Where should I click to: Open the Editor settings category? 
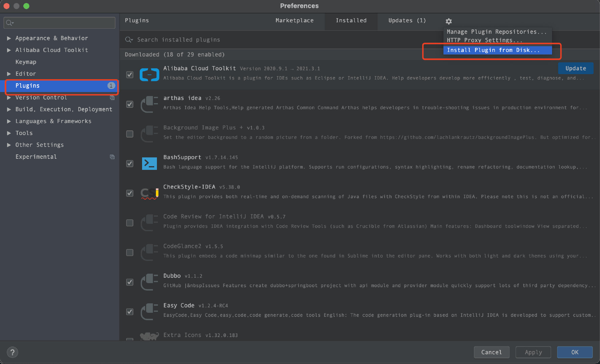tap(26, 74)
